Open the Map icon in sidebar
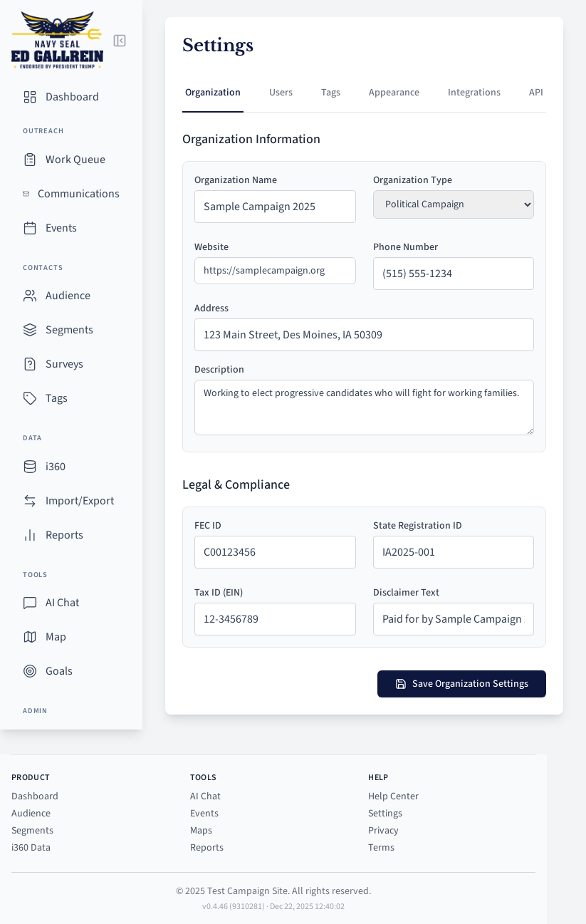 pyautogui.click(x=30, y=637)
